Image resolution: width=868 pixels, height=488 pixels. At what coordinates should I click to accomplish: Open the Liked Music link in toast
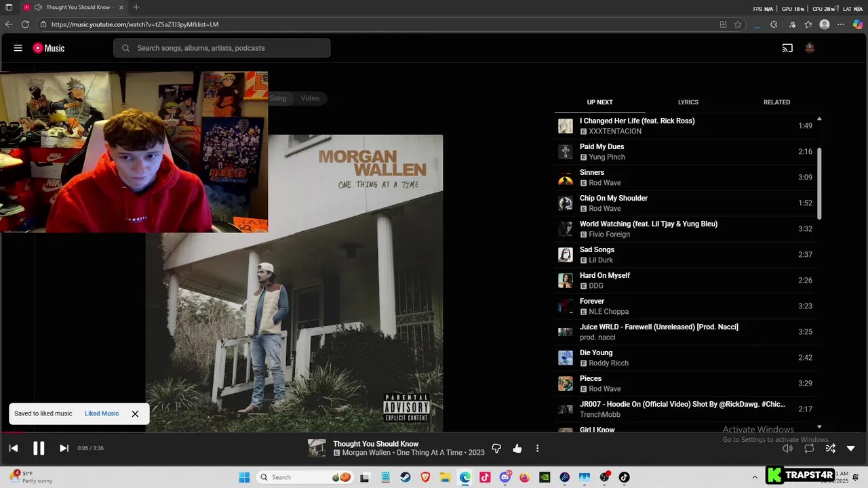[x=102, y=413]
